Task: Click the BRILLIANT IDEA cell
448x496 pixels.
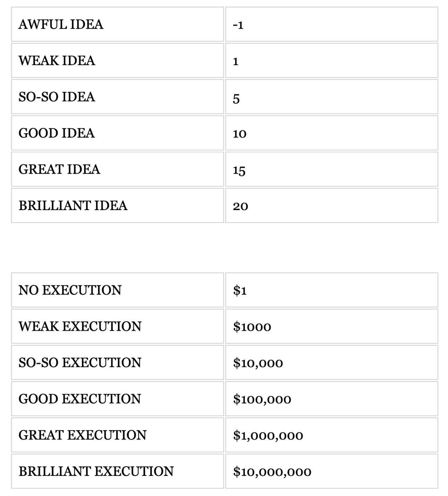Action: (x=73, y=206)
